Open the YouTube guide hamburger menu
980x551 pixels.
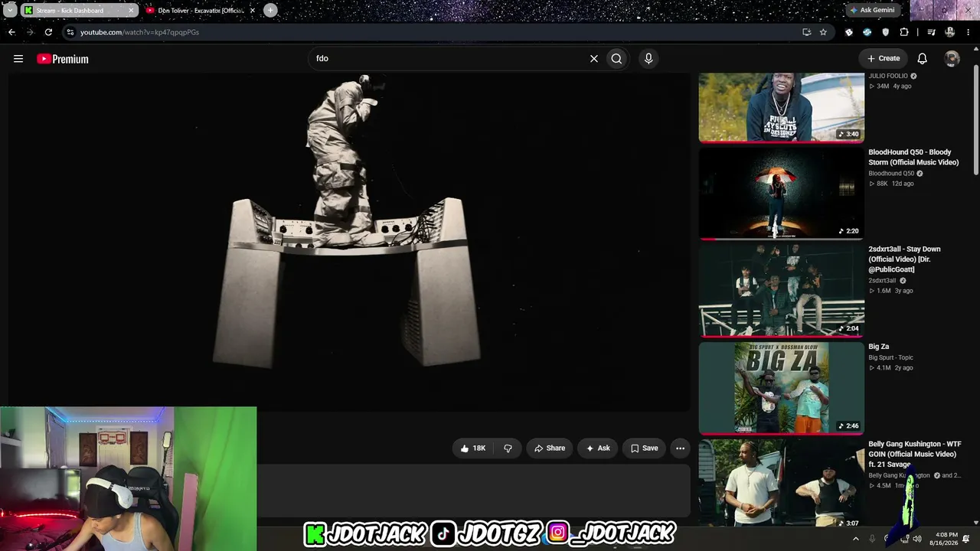coord(18,59)
